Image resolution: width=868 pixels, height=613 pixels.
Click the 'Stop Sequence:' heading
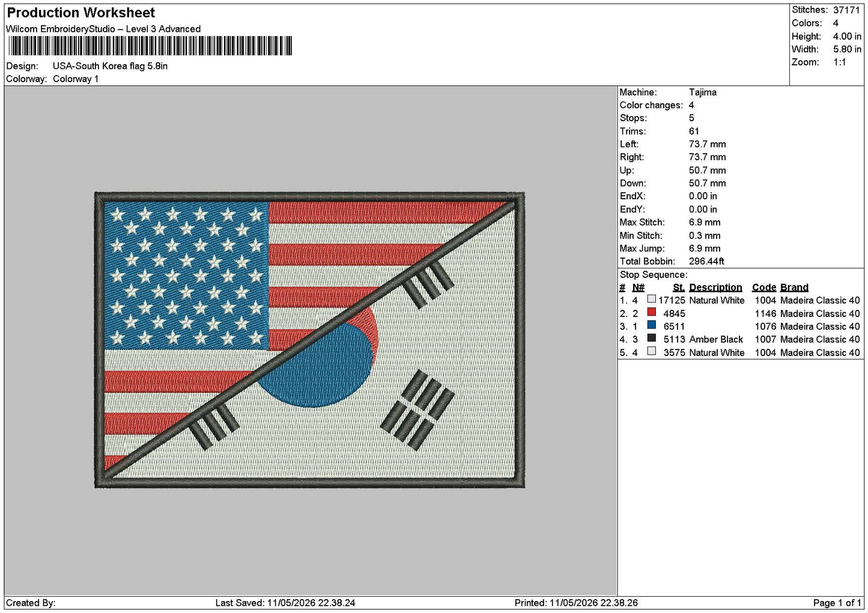pos(654,274)
